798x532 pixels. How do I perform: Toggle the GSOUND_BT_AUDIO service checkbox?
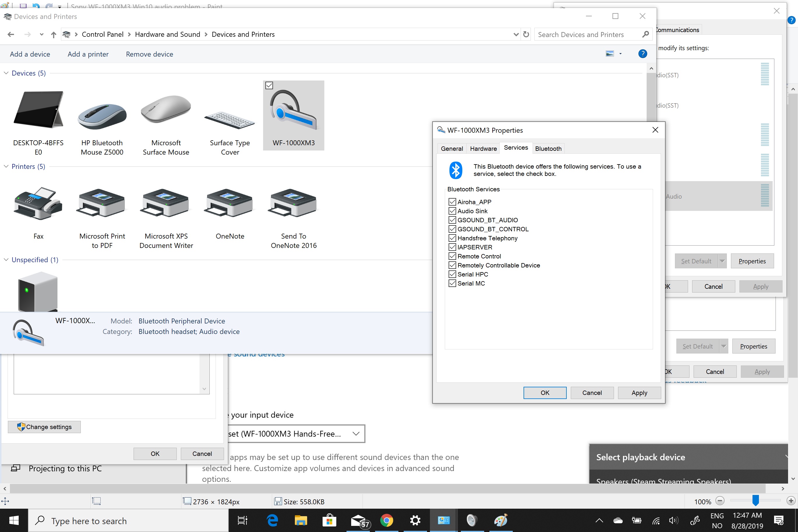click(452, 220)
